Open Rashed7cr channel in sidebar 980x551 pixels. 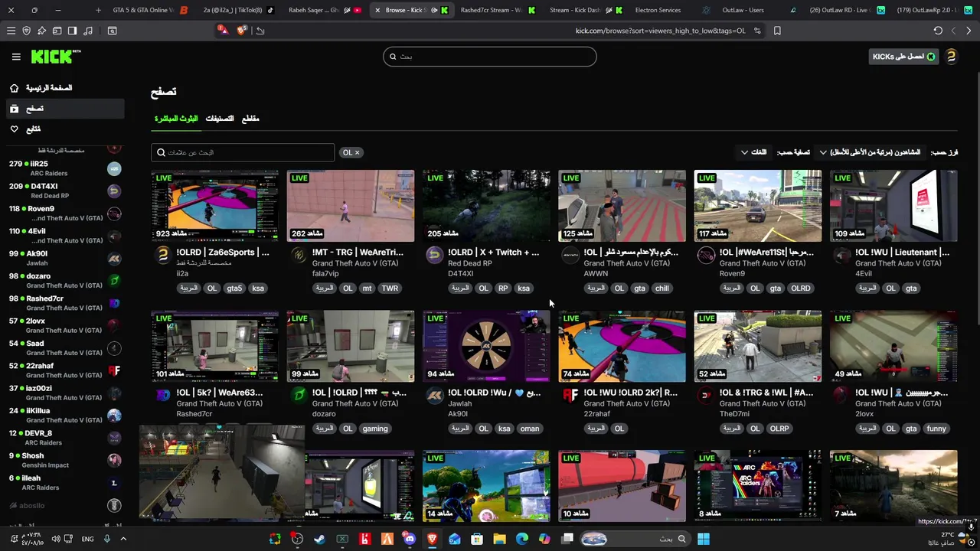pyautogui.click(x=64, y=303)
